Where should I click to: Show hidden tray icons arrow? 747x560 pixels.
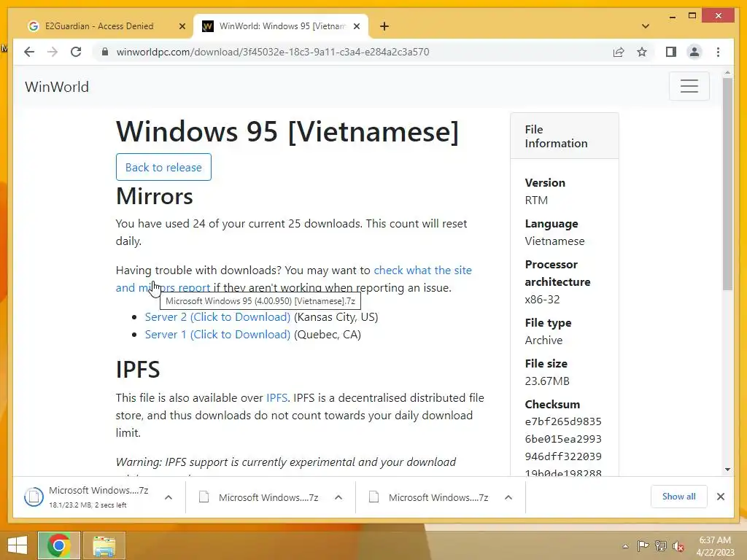[625, 546]
